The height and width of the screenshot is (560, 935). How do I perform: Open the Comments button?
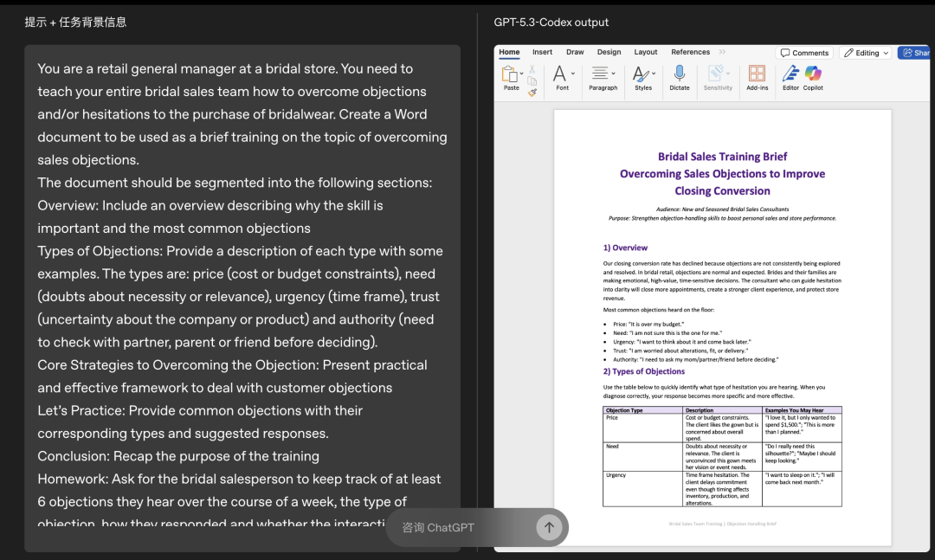(x=804, y=53)
